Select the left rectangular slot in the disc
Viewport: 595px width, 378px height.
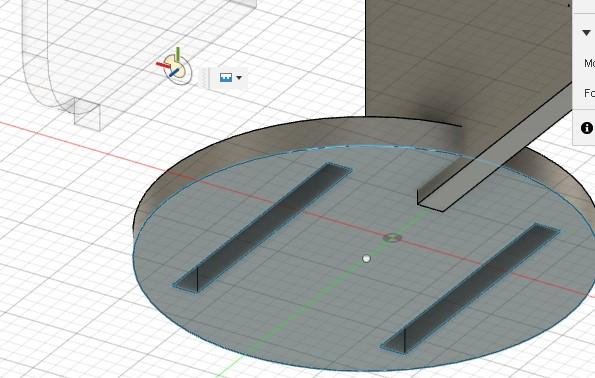click(263, 228)
